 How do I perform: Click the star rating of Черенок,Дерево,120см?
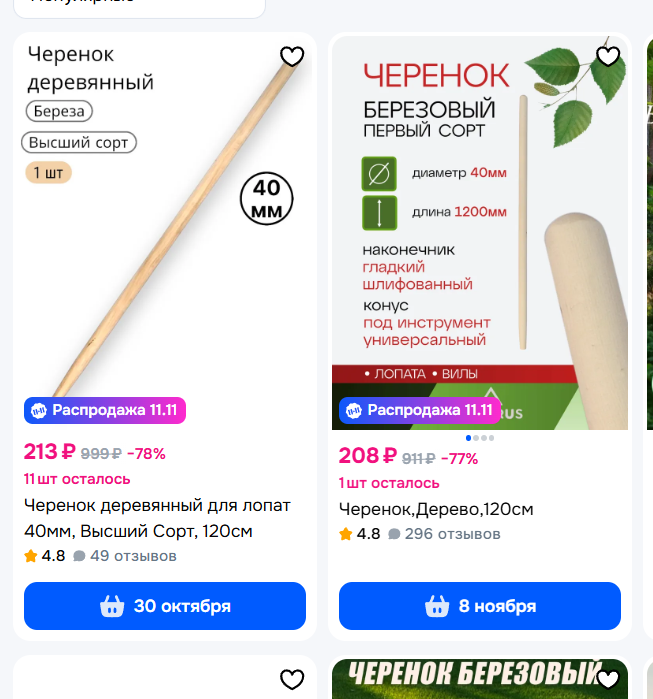359,534
